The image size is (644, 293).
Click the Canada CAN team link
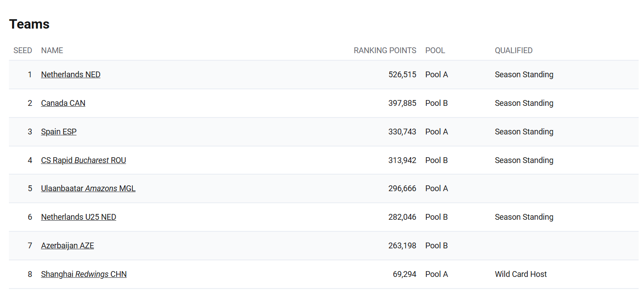(x=63, y=103)
